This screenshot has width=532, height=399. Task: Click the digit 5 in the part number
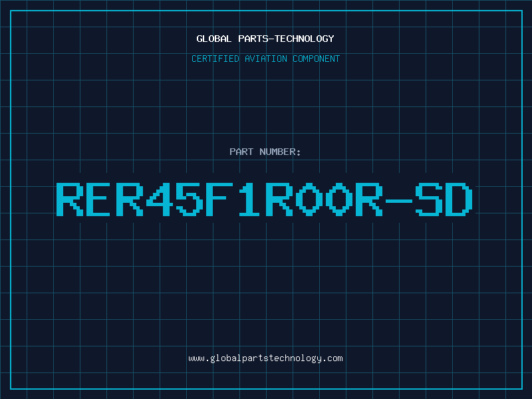point(188,199)
